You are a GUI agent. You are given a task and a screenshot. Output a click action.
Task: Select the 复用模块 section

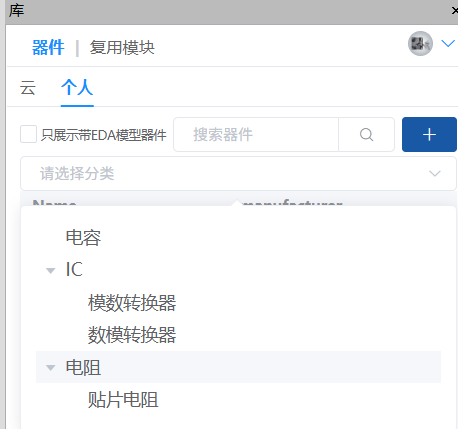pos(122,47)
